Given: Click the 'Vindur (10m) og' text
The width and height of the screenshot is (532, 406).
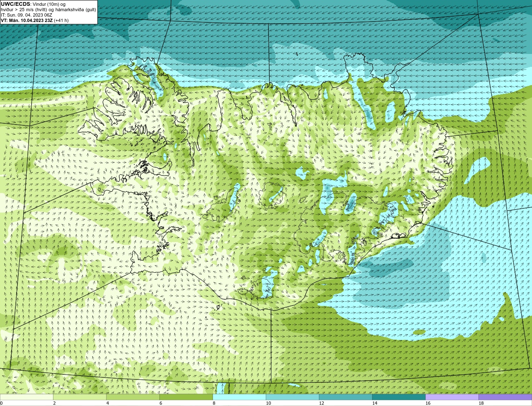Looking at the screenshot, I should [49, 4].
